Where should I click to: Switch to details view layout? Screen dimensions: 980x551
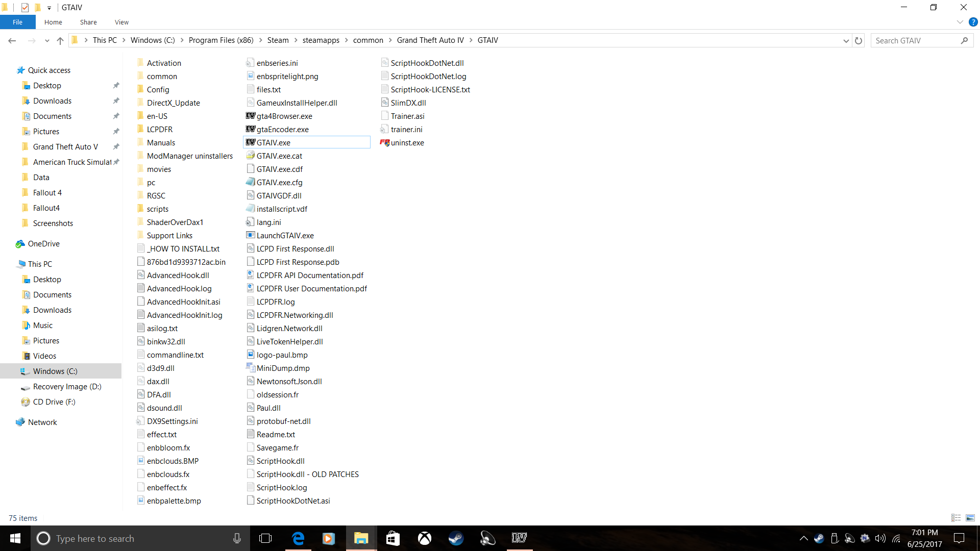956,518
